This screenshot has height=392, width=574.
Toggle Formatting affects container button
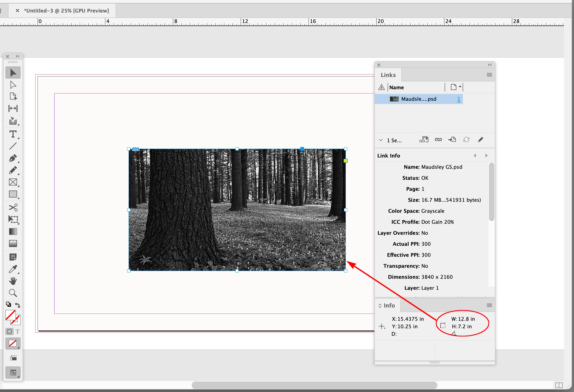pyautogui.click(x=10, y=331)
